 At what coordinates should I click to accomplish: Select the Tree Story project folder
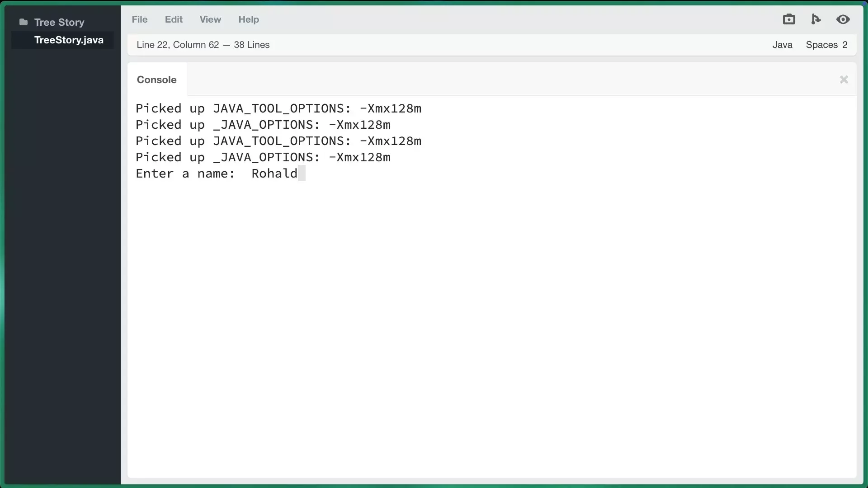click(59, 22)
